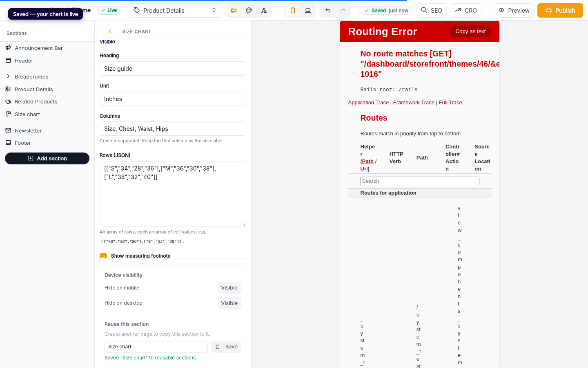This screenshot has height=368, width=588.
Task: Click the 'Routing Error' heading
Action: point(383,31)
